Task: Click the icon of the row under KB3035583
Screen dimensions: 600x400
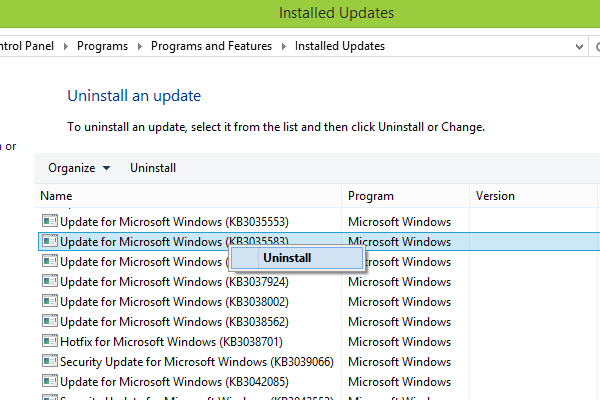Action: click(x=50, y=261)
